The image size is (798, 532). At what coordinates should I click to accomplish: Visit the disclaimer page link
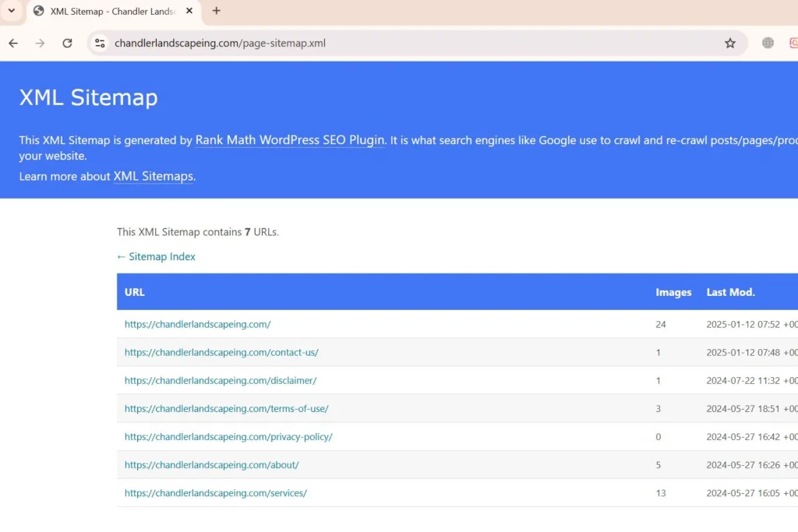tap(221, 380)
